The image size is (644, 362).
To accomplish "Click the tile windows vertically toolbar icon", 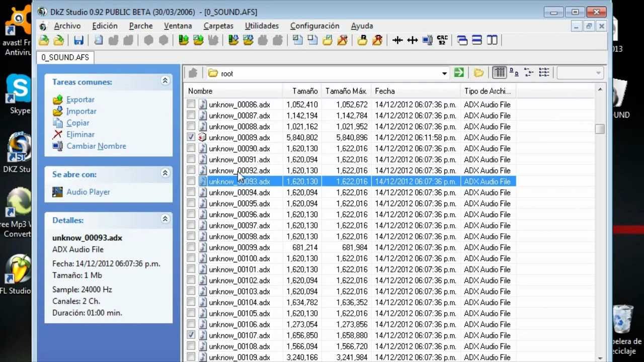I will coord(492,40).
